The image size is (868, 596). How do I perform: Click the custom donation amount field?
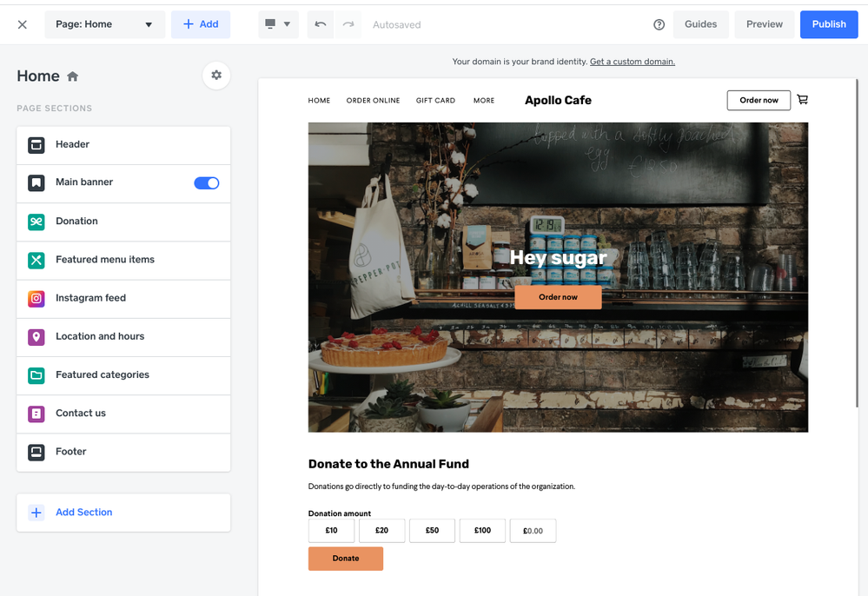point(533,530)
